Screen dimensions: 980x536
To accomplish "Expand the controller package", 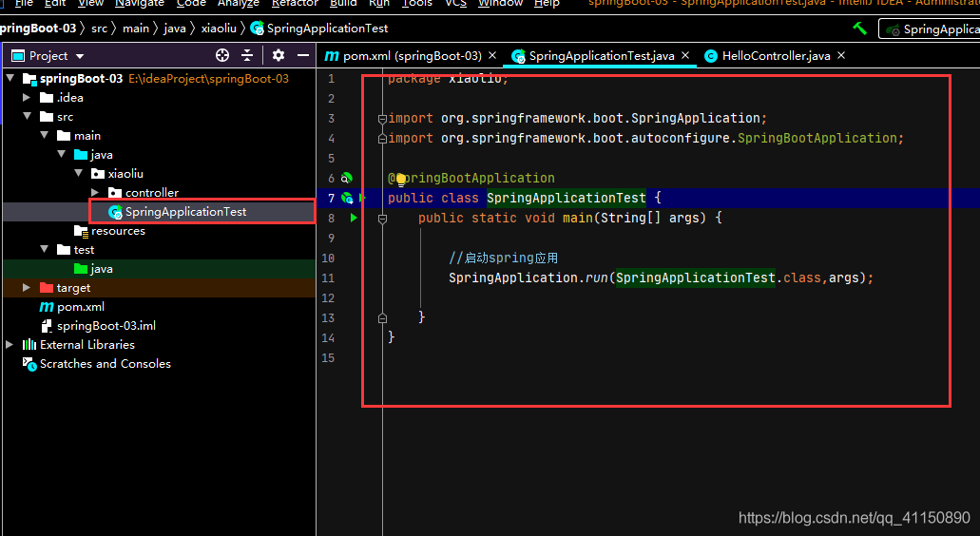I will (x=95, y=192).
